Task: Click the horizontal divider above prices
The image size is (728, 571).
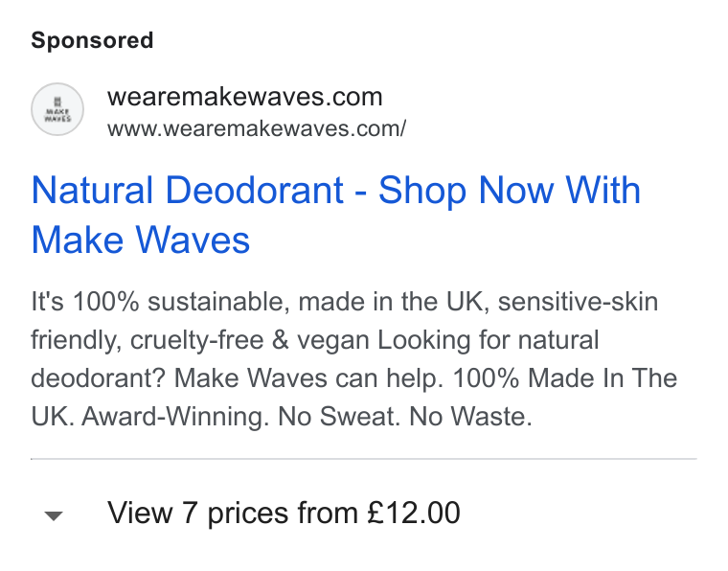Action: (364, 459)
